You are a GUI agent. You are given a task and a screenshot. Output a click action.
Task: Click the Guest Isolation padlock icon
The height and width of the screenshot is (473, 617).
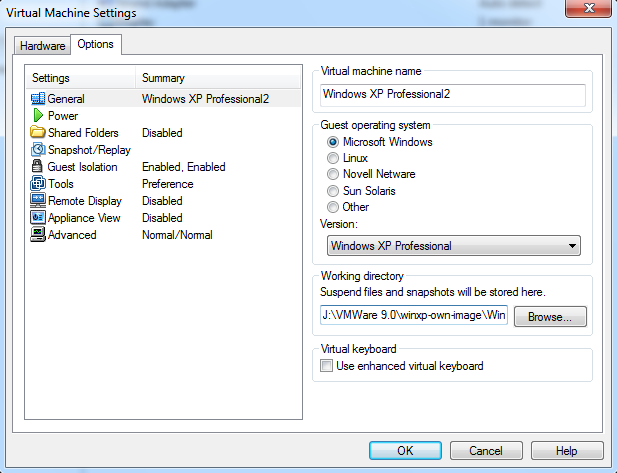click(x=37, y=166)
